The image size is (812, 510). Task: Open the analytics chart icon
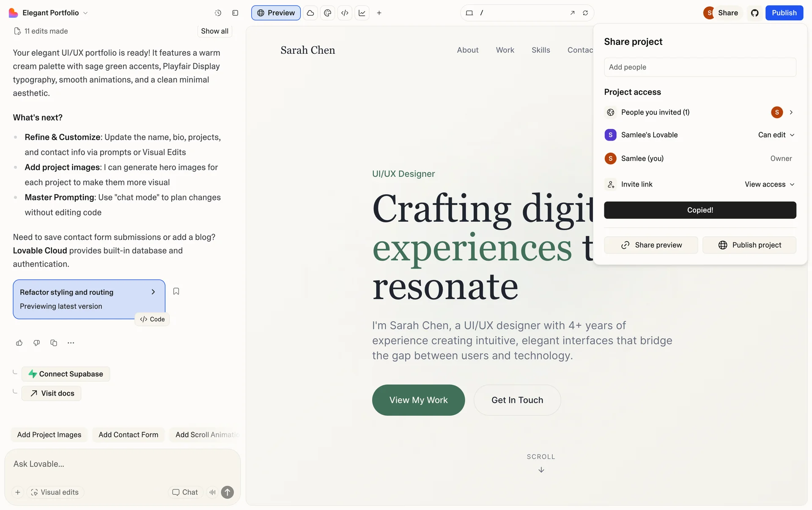coord(362,13)
